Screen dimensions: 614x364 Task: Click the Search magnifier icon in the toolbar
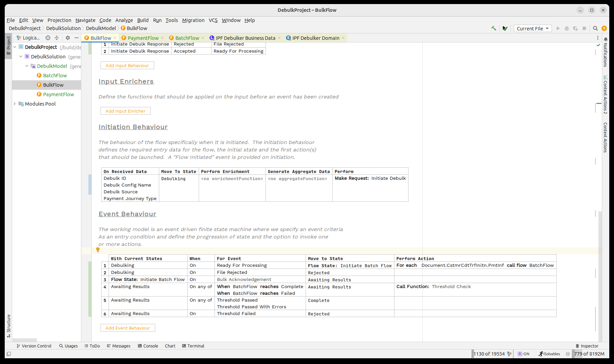point(595,28)
